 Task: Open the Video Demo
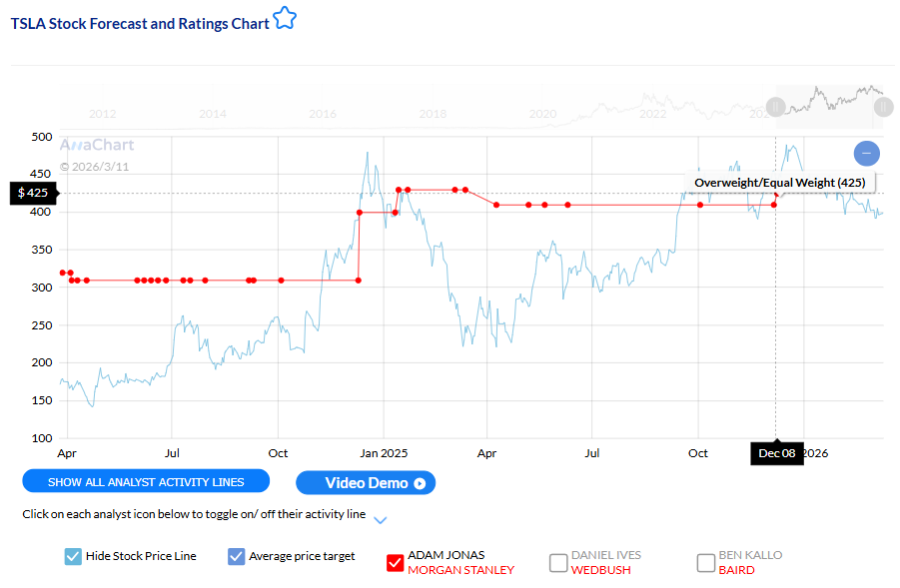click(366, 482)
